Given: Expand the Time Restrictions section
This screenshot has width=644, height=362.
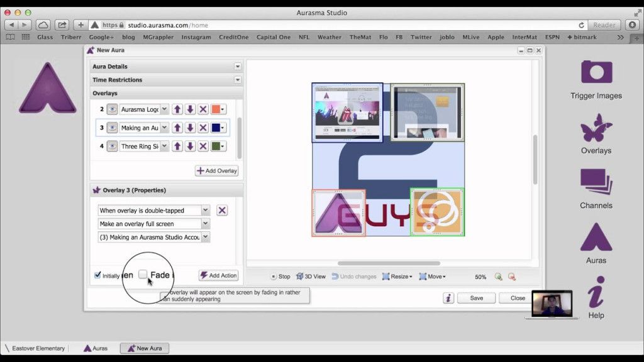Looking at the screenshot, I should tap(237, 80).
